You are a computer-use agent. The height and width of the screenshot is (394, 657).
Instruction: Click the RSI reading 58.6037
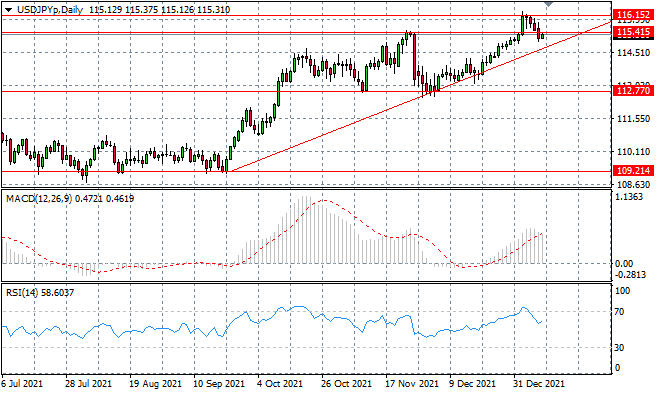click(x=58, y=293)
